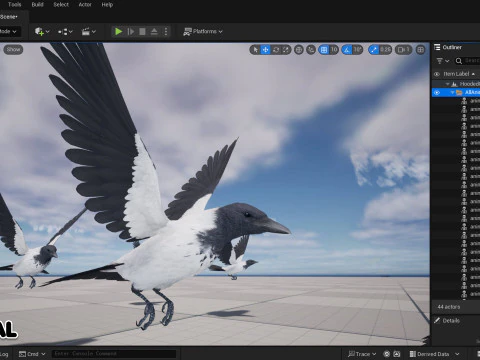Activate the rotate tool

276,50
